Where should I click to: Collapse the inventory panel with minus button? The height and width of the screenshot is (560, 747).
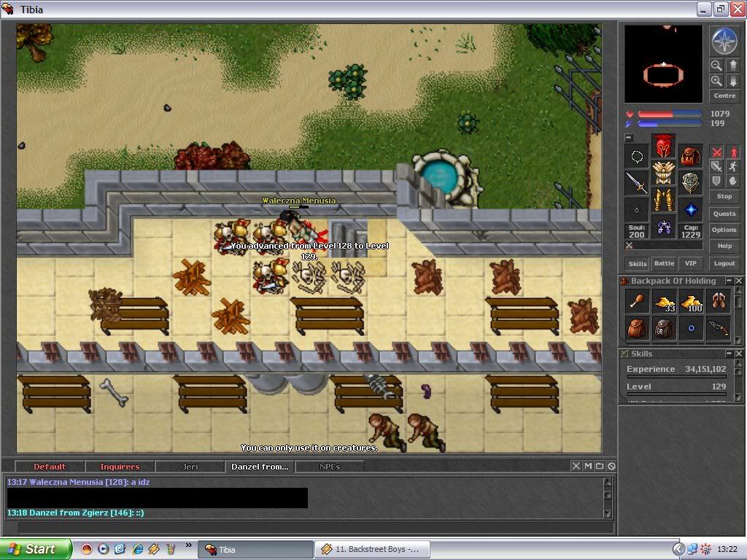click(629, 138)
